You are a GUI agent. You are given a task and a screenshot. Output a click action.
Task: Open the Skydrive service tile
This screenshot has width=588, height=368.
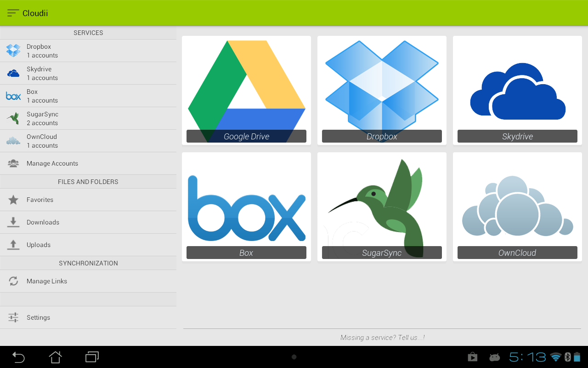tap(517, 90)
